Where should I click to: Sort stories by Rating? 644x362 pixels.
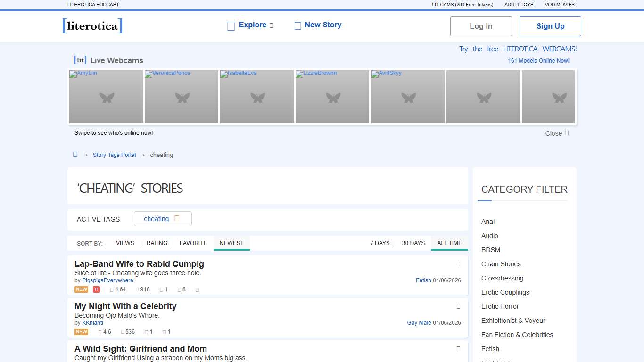pyautogui.click(x=157, y=243)
